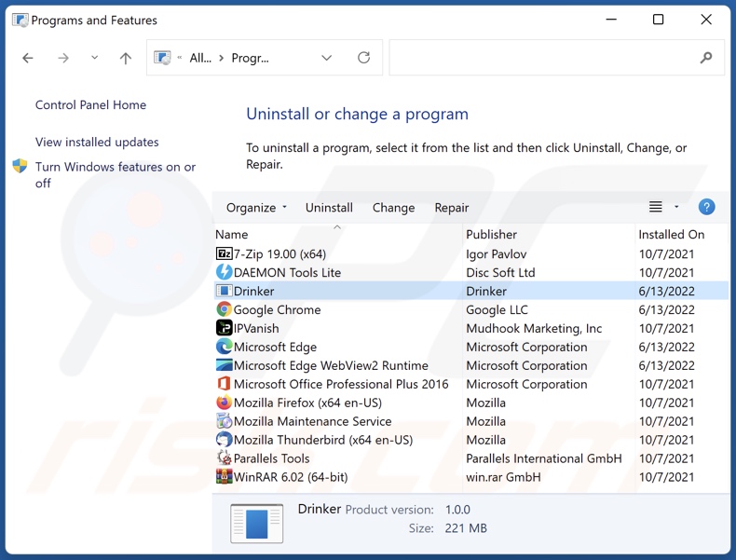Click the Up one level arrow
The image size is (736, 560).
tap(126, 58)
